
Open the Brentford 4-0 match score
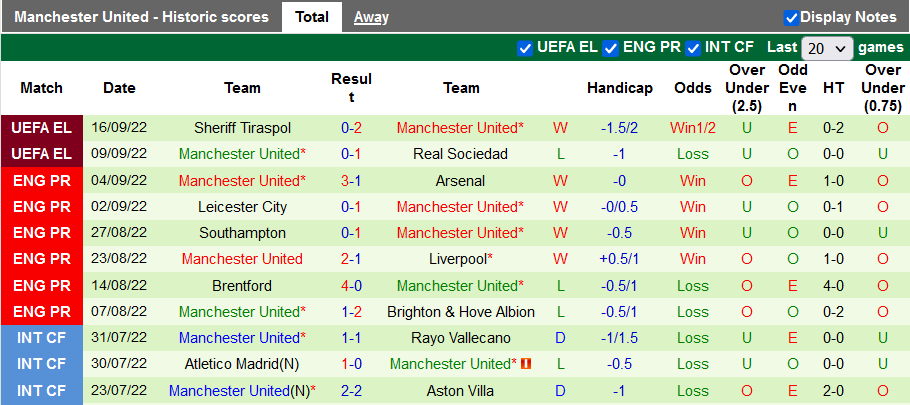point(351,285)
